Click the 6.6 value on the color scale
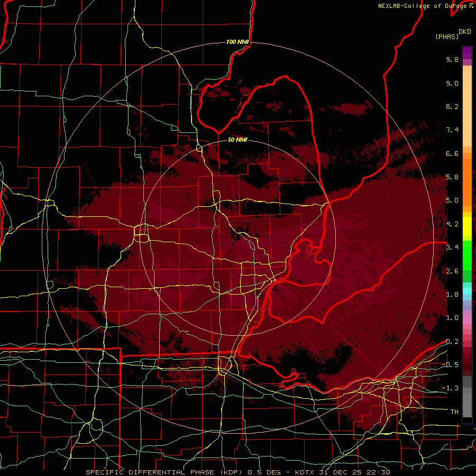Viewport: 476px width, 476px height. [452, 153]
